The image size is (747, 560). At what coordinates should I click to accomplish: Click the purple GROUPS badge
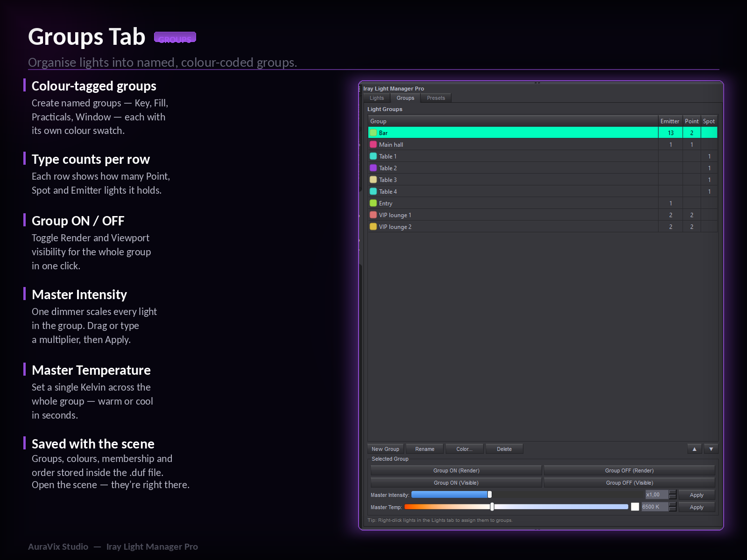[175, 37]
